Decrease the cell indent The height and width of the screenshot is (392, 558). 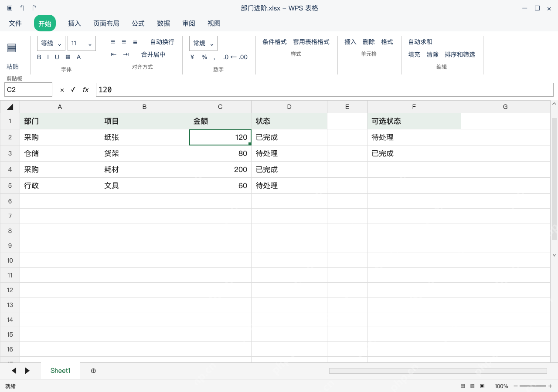114,54
